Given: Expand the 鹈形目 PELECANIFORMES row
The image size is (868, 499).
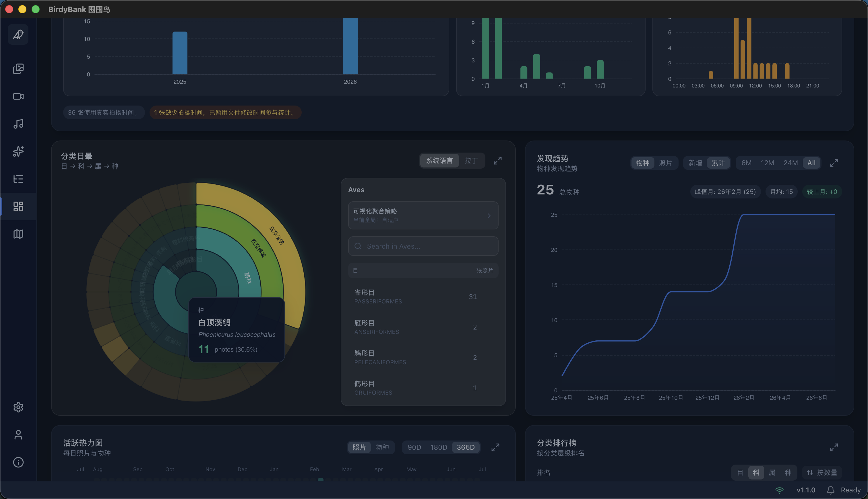Looking at the screenshot, I should [423, 357].
